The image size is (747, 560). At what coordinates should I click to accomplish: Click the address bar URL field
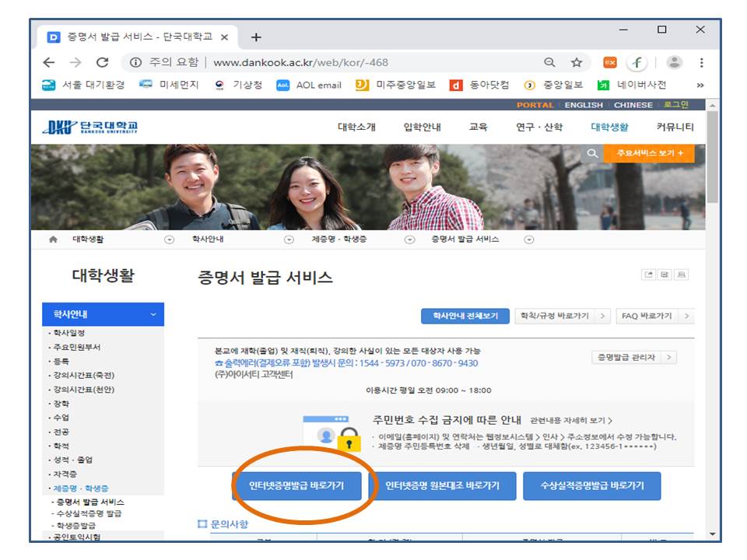(350, 63)
